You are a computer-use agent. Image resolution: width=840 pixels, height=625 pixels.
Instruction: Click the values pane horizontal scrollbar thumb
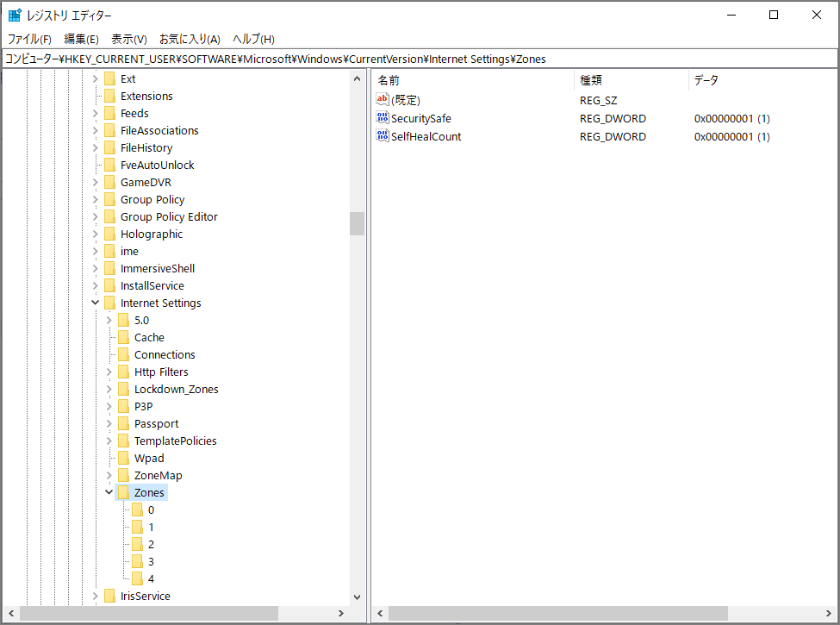coord(557,613)
